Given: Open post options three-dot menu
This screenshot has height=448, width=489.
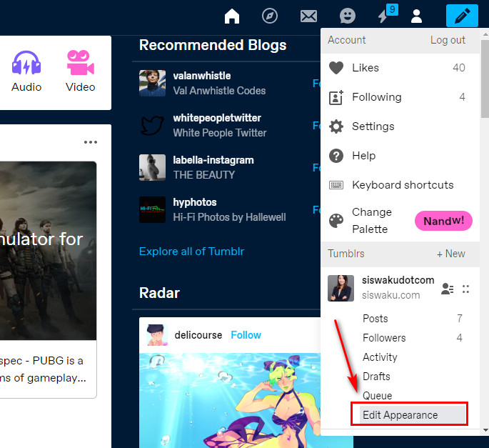Looking at the screenshot, I should coord(91,142).
